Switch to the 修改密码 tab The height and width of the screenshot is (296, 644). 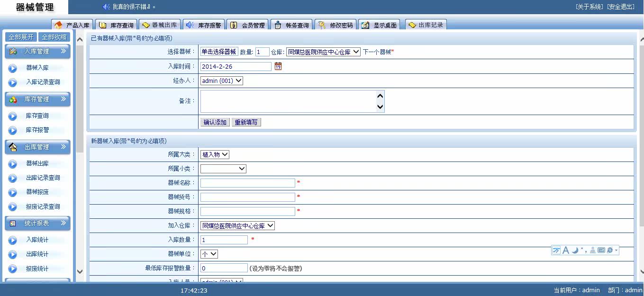click(x=336, y=25)
